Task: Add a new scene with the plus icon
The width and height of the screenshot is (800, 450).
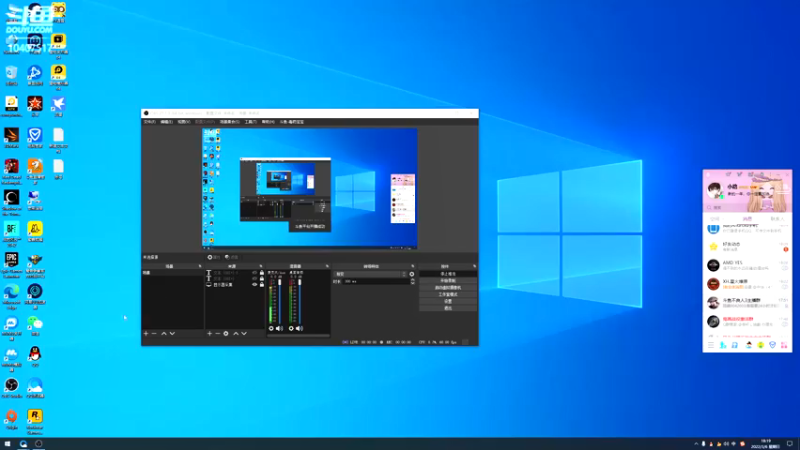Action: pyautogui.click(x=146, y=334)
